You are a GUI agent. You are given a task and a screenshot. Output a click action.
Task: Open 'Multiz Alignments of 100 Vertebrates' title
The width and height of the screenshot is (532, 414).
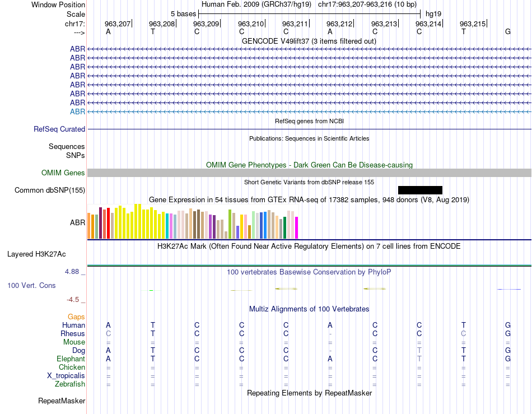coord(309,309)
